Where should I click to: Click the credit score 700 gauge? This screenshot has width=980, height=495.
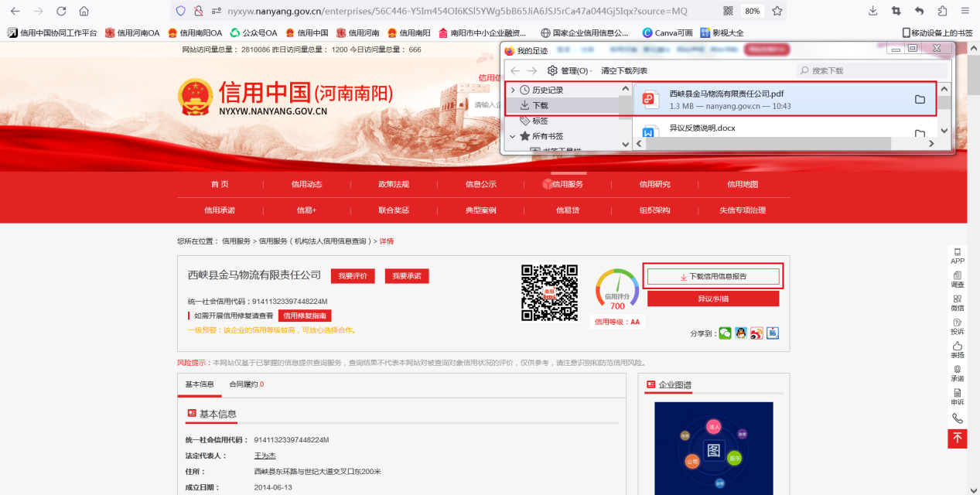click(617, 290)
